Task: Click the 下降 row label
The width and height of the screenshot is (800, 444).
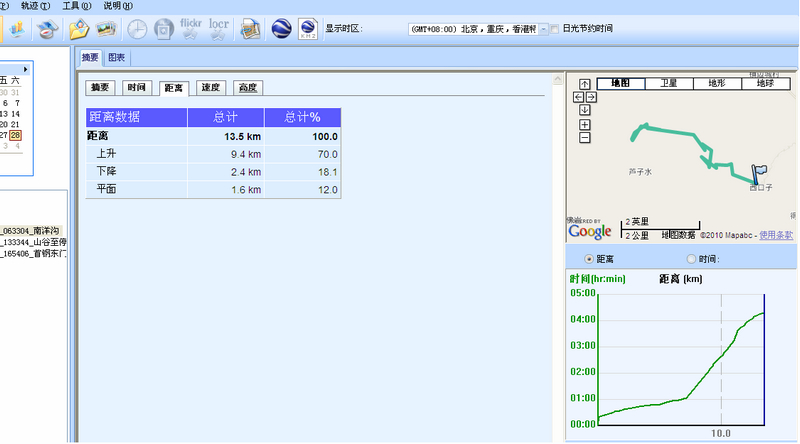Action: (106, 171)
